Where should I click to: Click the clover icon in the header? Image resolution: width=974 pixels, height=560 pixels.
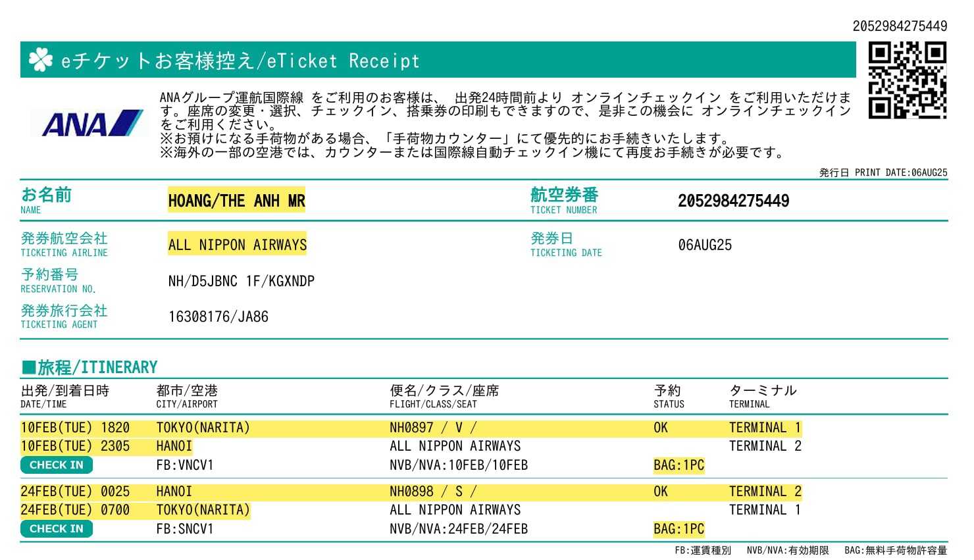coord(41,60)
